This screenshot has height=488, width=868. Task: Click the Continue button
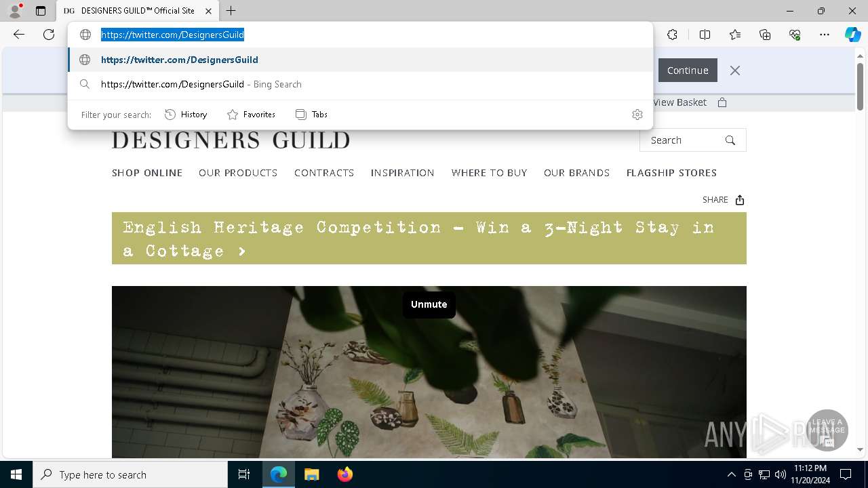click(x=688, y=70)
